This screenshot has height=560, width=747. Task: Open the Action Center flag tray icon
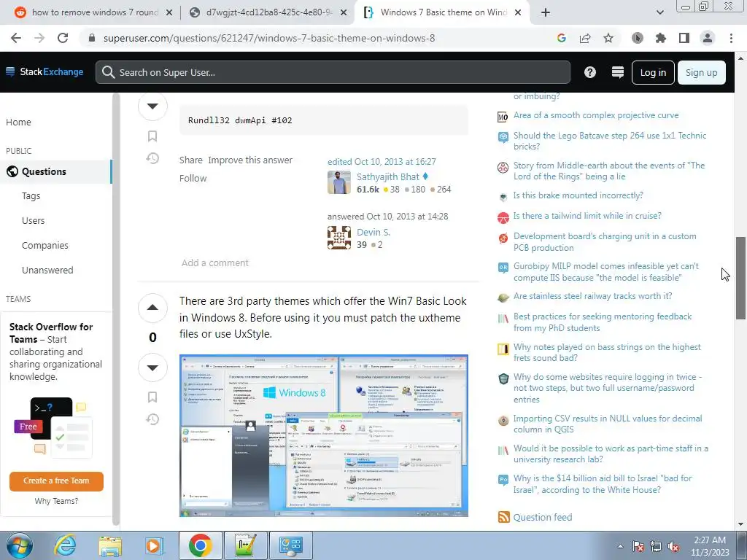(x=638, y=547)
